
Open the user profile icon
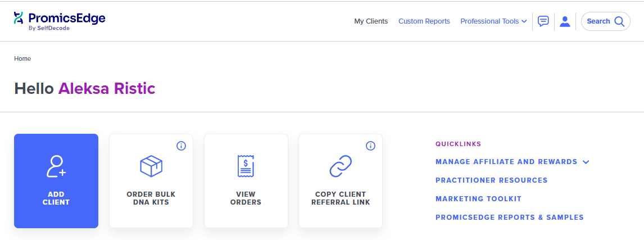565,21
